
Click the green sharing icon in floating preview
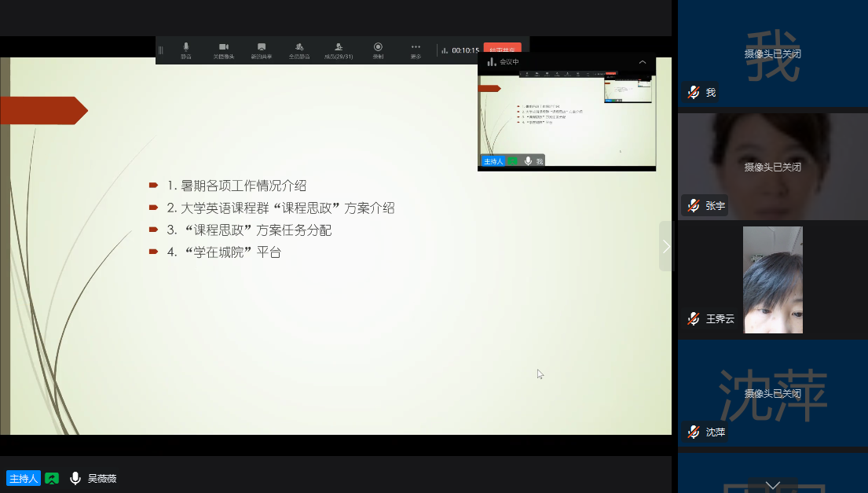tap(513, 161)
